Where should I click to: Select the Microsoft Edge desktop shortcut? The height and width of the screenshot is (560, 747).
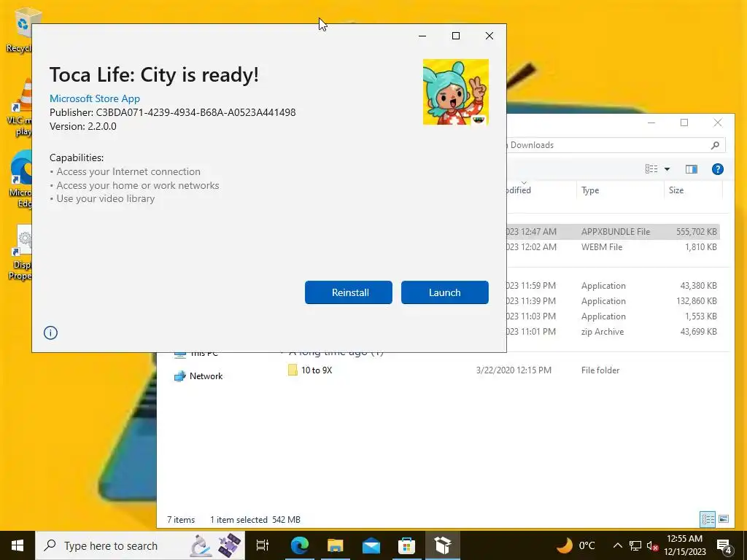click(x=20, y=179)
